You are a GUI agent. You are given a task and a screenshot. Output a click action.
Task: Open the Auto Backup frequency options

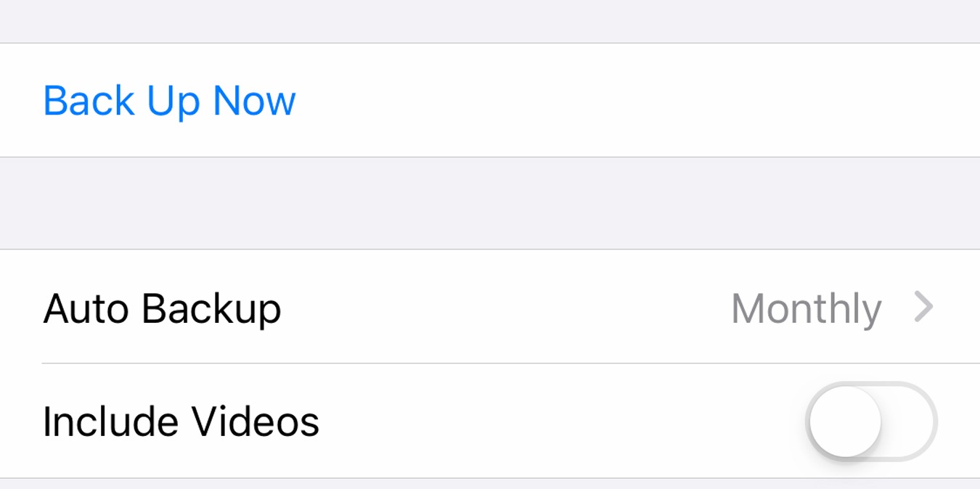[490, 308]
